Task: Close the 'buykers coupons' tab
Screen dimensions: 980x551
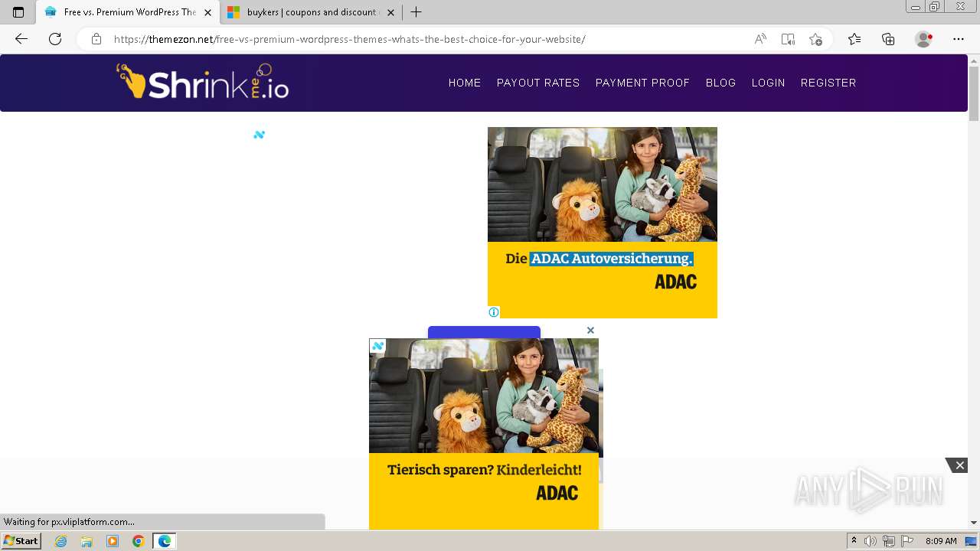Action: (390, 12)
